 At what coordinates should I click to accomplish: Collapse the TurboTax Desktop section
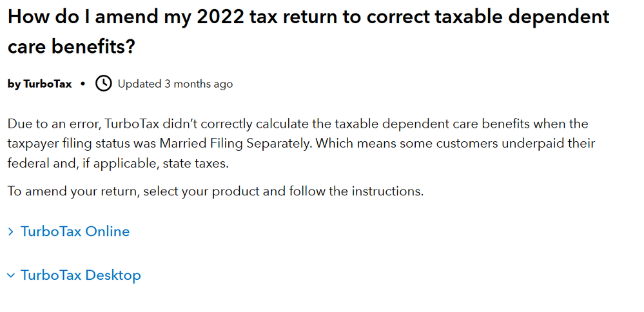(x=74, y=275)
